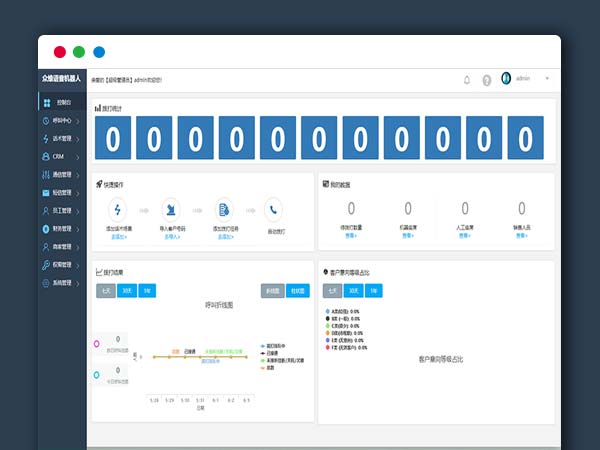Switch call chart to bar chart view
Image resolution: width=600 pixels, height=450 pixels.
[297, 291]
